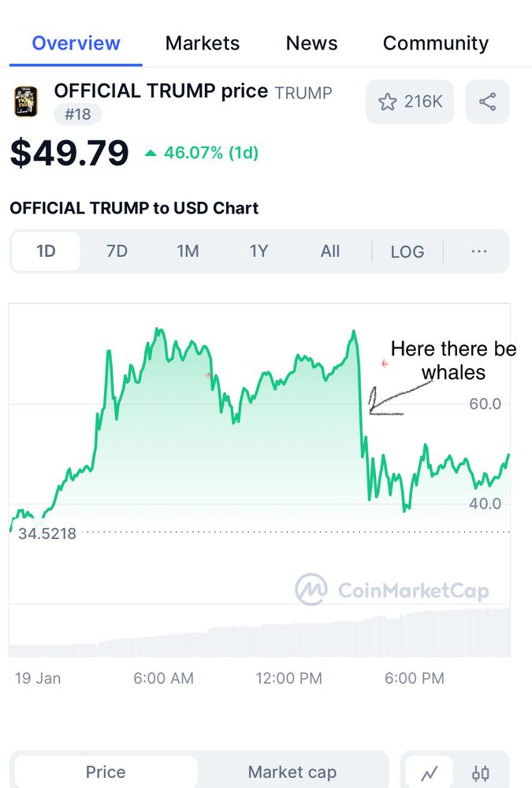Select the 1D time range
The image size is (532, 788).
tap(46, 251)
